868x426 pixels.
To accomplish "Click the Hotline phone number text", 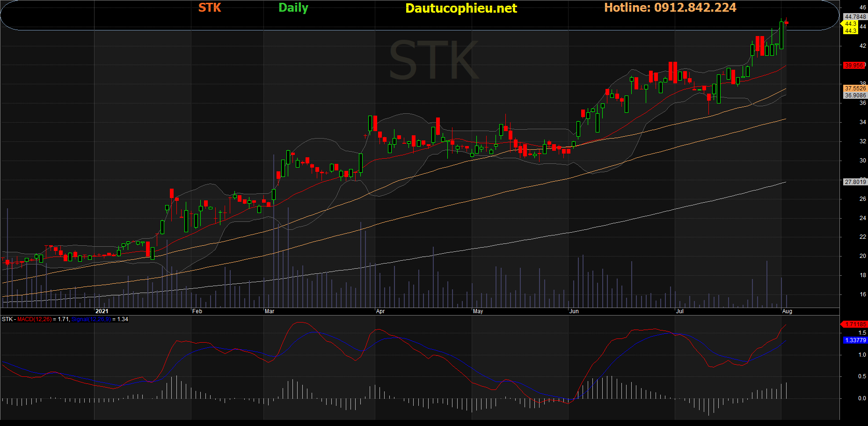I will pyautogui.click(x=670, y=7).
